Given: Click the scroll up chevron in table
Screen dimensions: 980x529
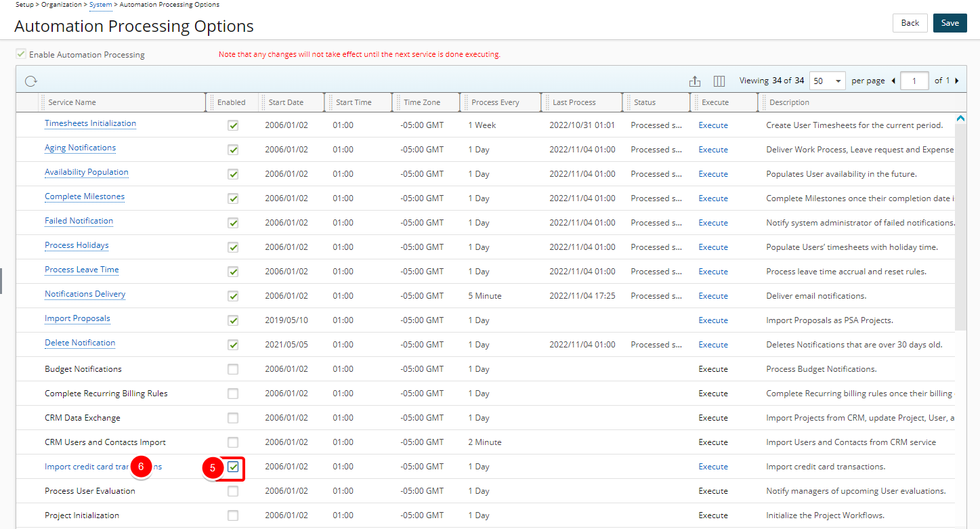Looking at the screenshot, I should tap(960, 119).
